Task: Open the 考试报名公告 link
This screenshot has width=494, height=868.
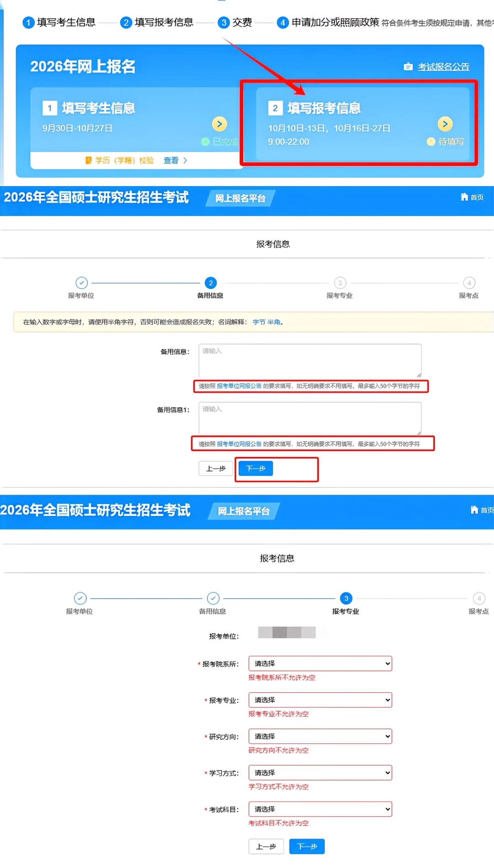Action: pos(443,67)
